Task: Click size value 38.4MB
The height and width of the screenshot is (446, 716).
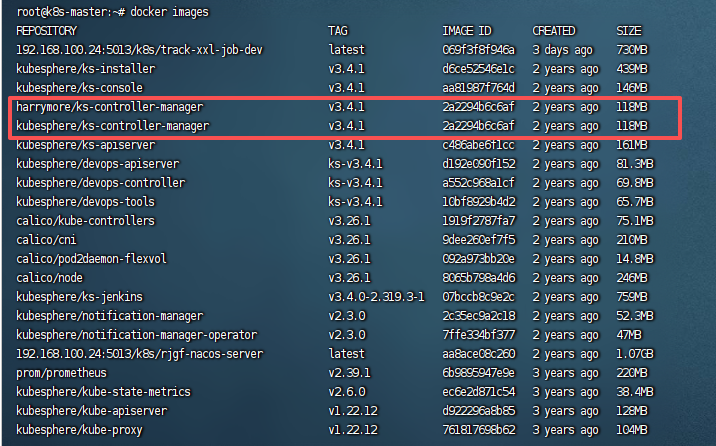Action: 635,392
